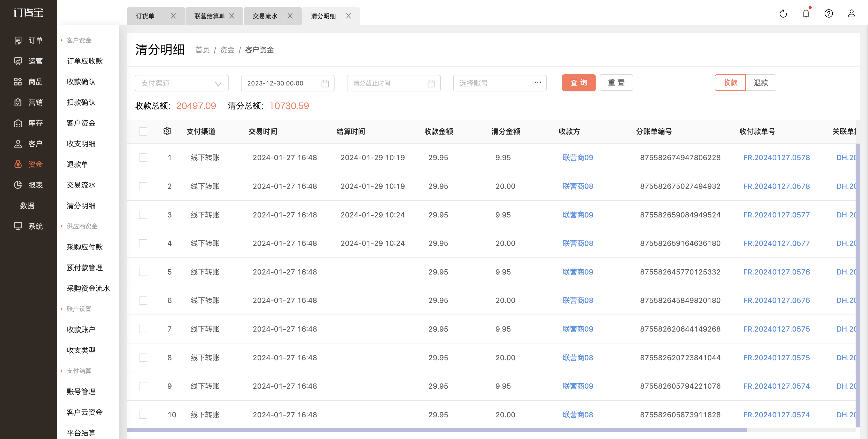Image resolution: width=868 pixels, height=439 pixels.
Task: Click the start date 2023-12-30 00:00 field
Action: click(288, 83)
